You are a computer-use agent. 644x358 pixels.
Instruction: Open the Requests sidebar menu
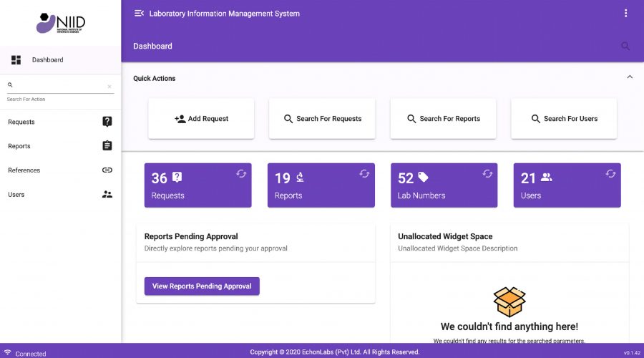click(x=60, y=122)
